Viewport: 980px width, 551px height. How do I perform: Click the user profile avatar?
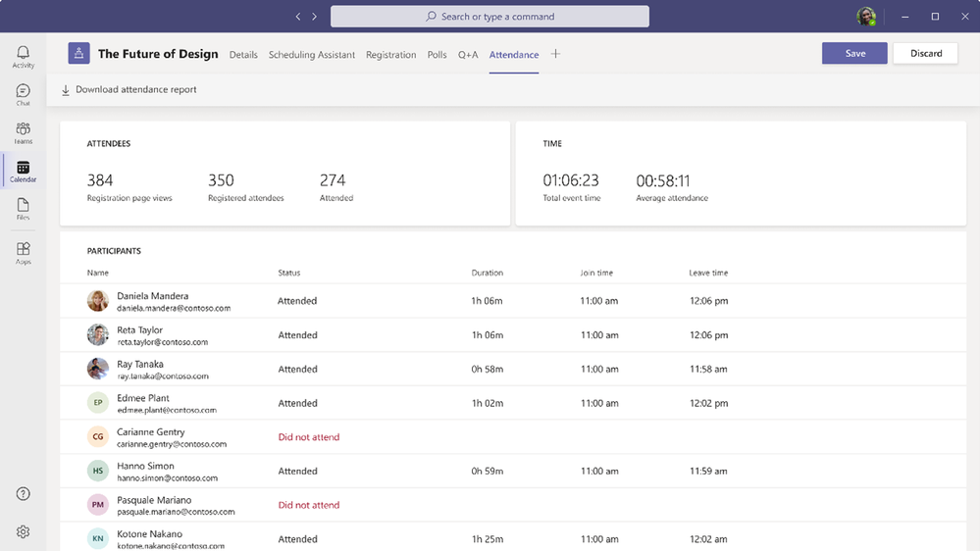866,17
